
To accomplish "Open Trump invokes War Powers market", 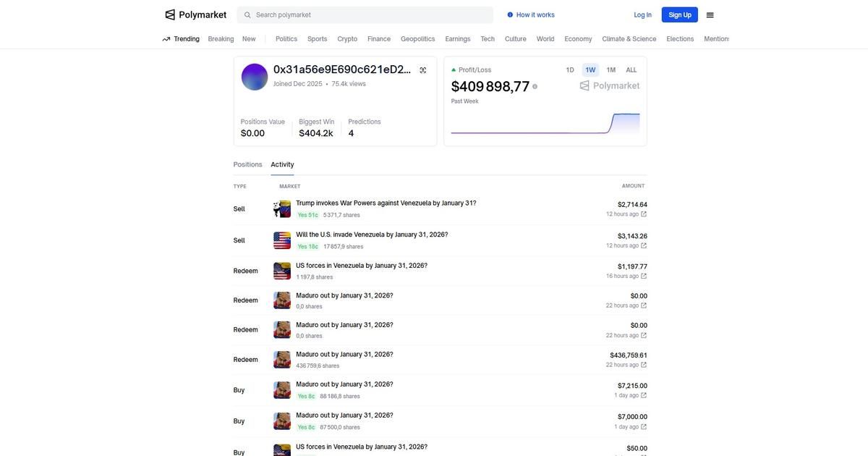I will tap(386, 203).
